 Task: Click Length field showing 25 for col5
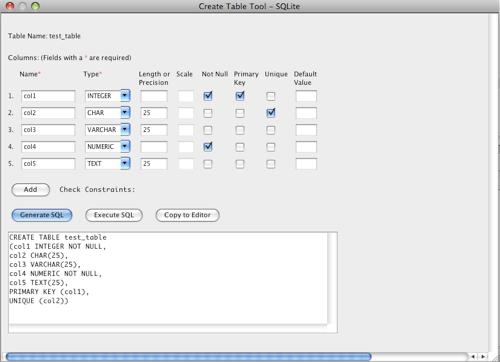coord(154,164)
